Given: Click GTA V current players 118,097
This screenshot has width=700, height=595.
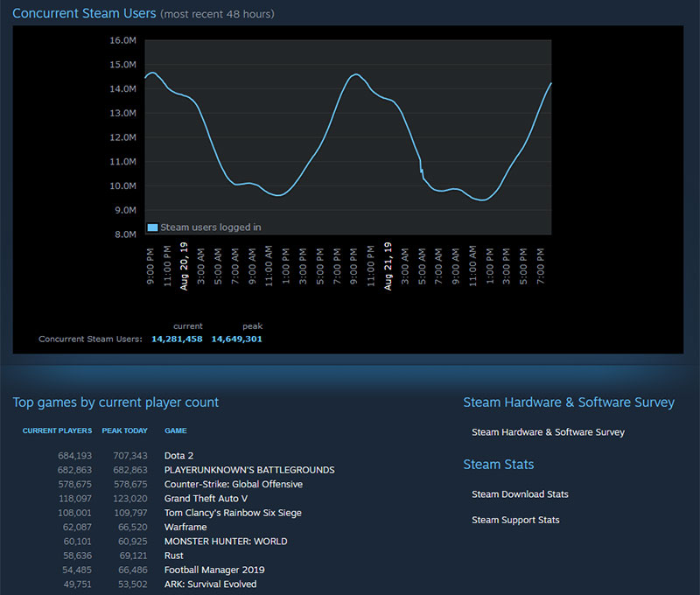Looking at the screenshot, I should tap(75, 499).
